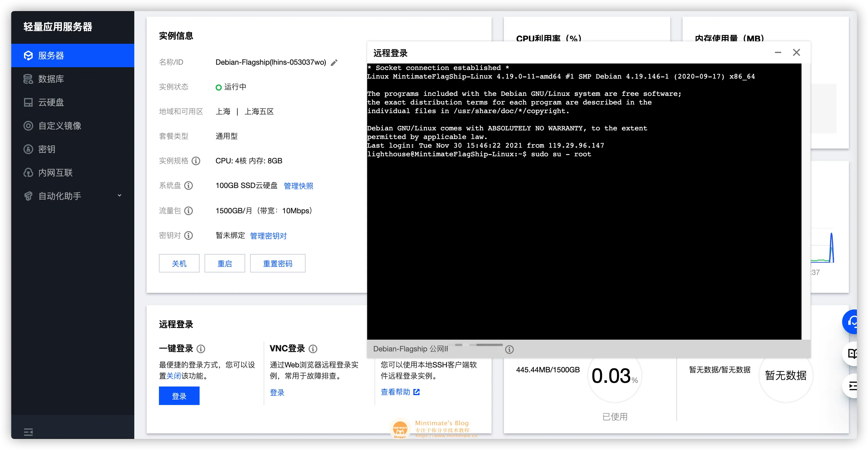Viewport: 868px width, 450px height.
Task: Show info for 密钥对
Action: coord(189,235)
